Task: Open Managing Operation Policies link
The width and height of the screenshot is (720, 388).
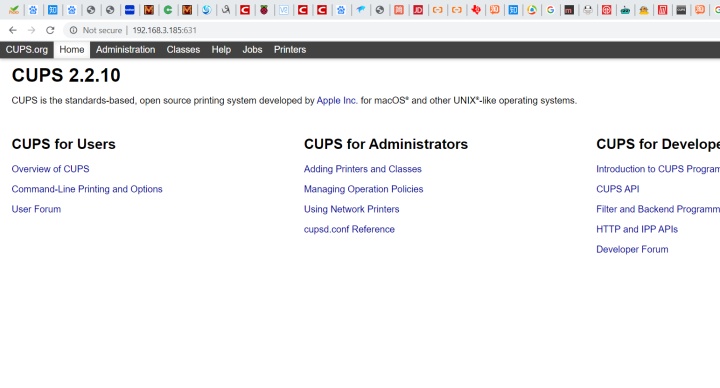Action: [x=363, y=189]
